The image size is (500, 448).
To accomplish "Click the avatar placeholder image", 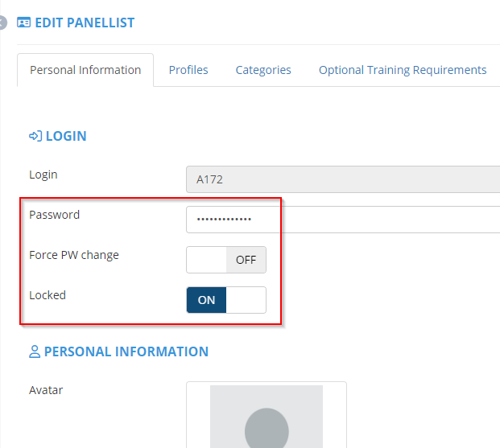I will [x=267, y=416].
